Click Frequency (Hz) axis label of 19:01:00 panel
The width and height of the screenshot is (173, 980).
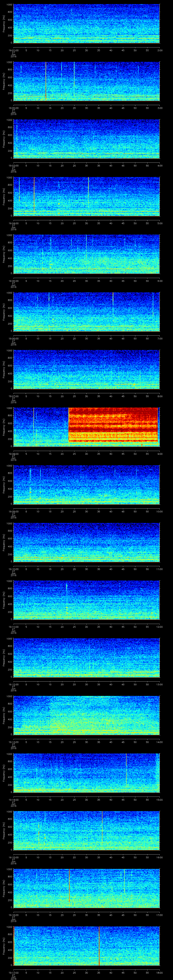click(x=4, y=24)
